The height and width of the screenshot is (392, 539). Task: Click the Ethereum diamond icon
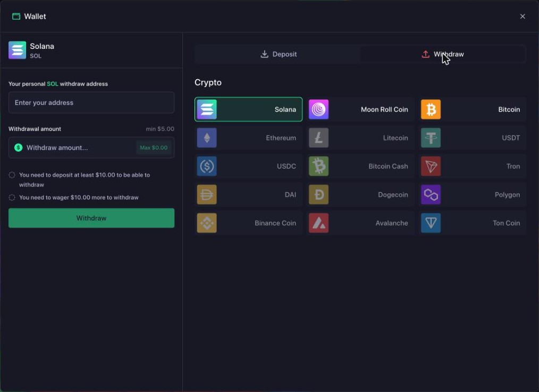207,138
